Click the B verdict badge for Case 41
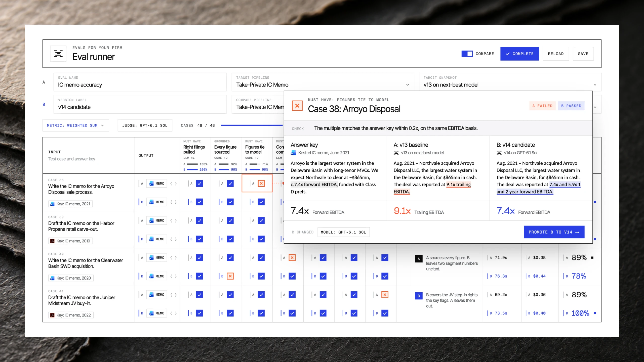644x362 pixels. click(x=419, y=296)
